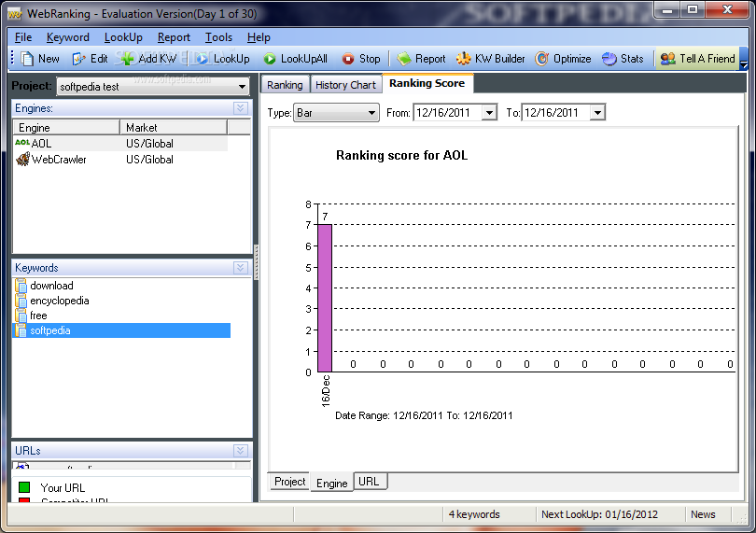Click the To date input field

(557, 113)
